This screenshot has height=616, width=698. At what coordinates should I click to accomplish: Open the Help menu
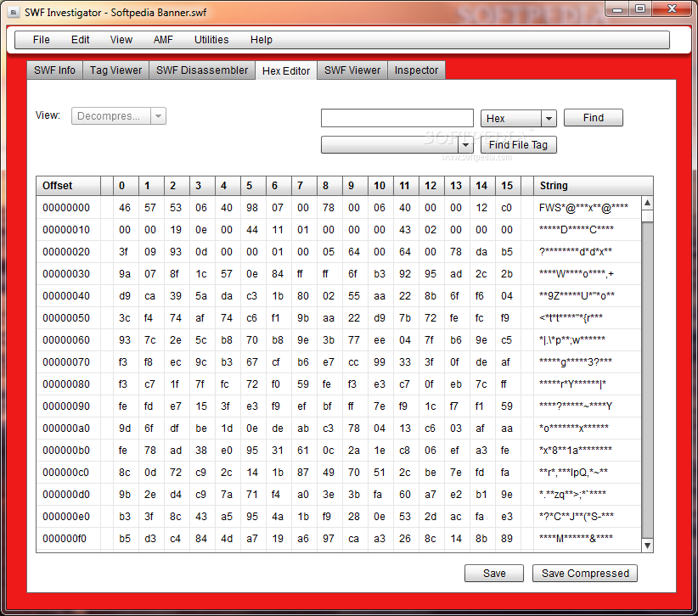coord(262,40)
